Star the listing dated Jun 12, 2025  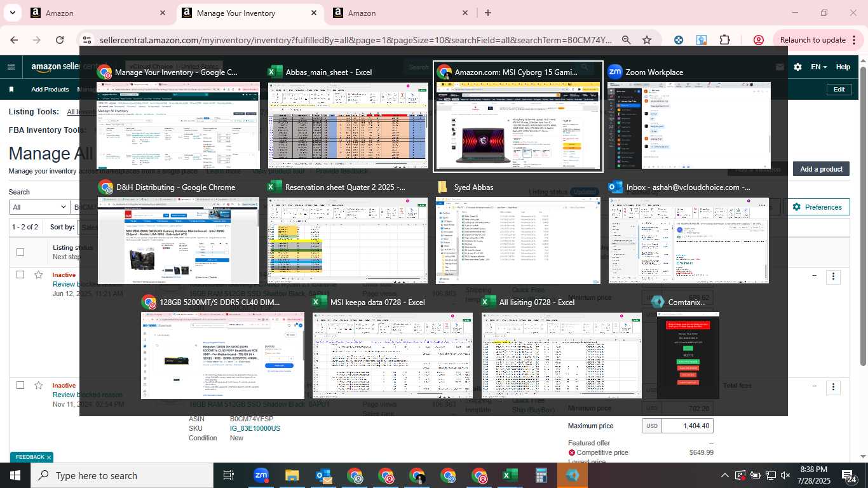(x=39, y=275)
